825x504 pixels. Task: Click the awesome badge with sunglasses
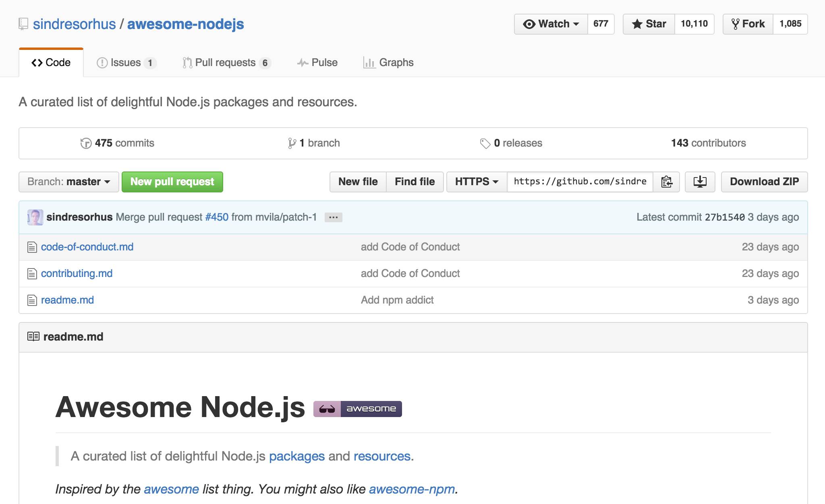point(357,409)
